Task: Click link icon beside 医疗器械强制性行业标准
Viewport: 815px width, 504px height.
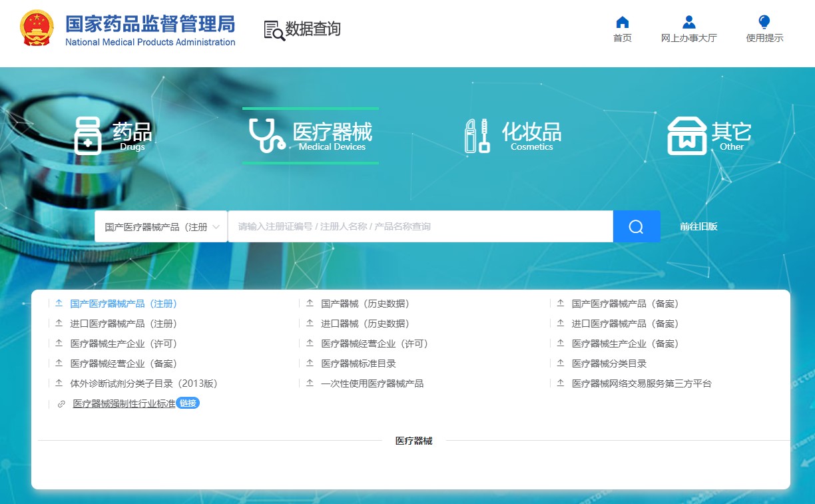Action: click(61, 404)
